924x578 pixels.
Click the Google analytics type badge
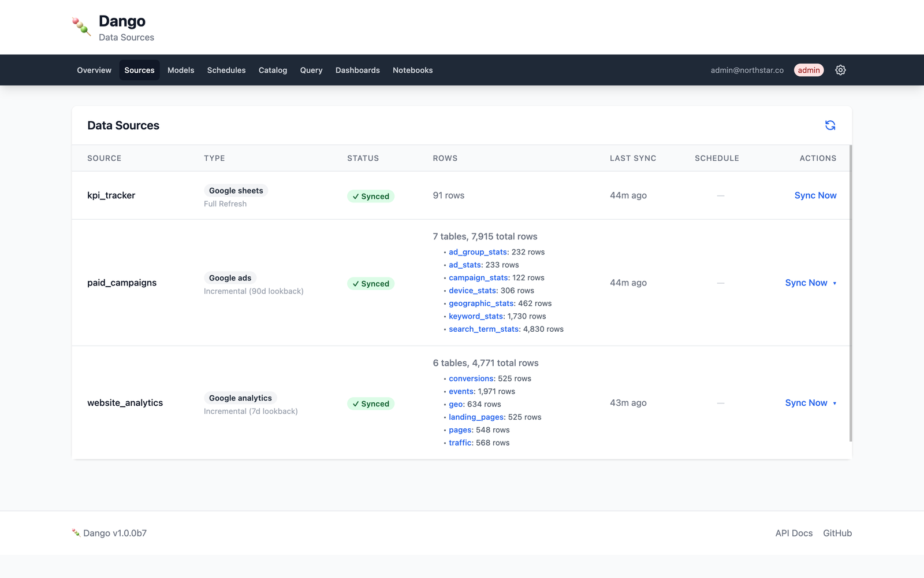[x=240, y=398]
